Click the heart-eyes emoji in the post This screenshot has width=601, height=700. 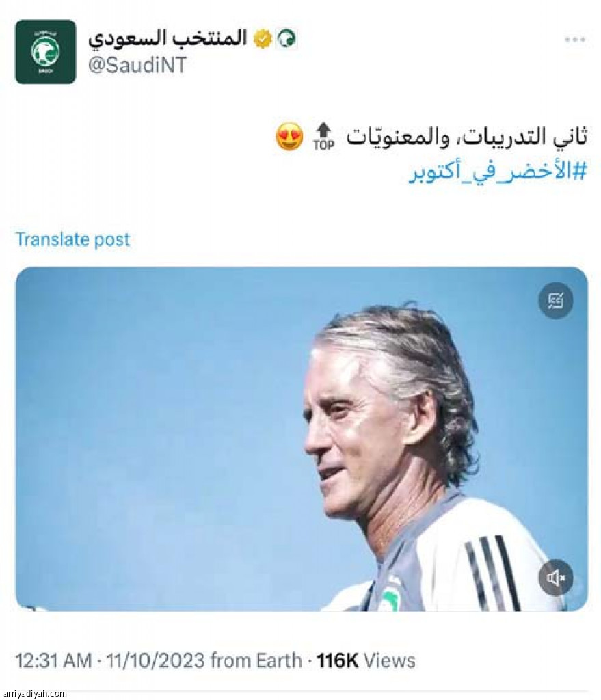click(289, 137)
